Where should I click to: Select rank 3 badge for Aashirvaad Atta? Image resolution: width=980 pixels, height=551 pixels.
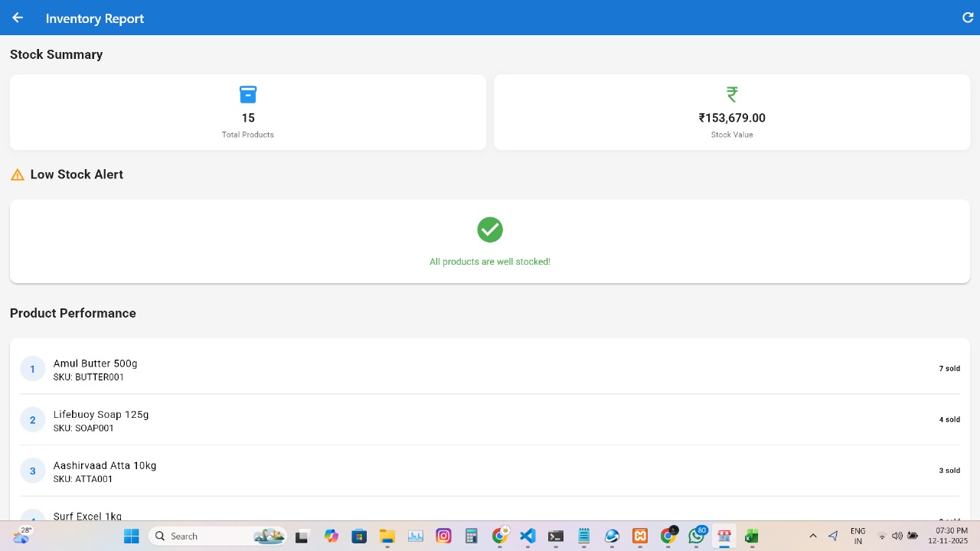pos(32,471)
